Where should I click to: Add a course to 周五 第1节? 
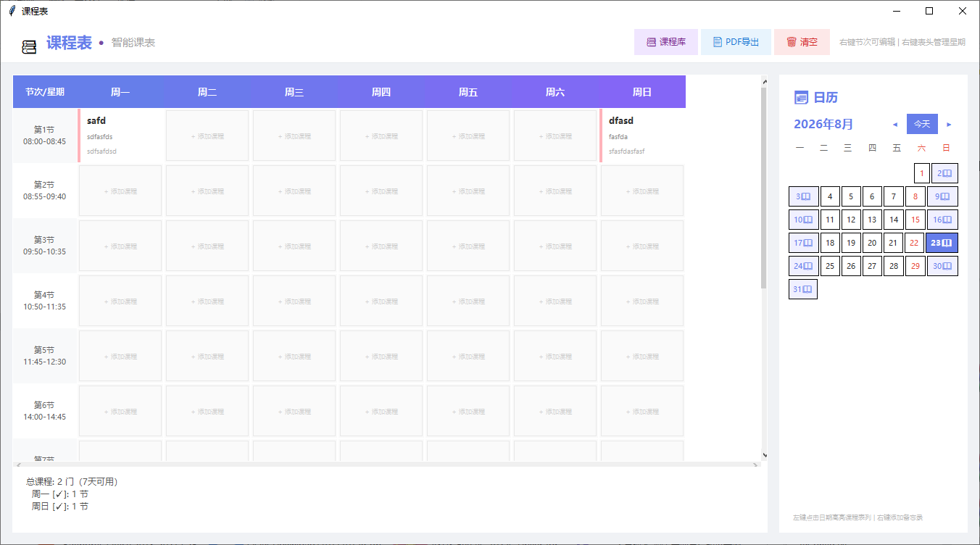click(468, 136)
